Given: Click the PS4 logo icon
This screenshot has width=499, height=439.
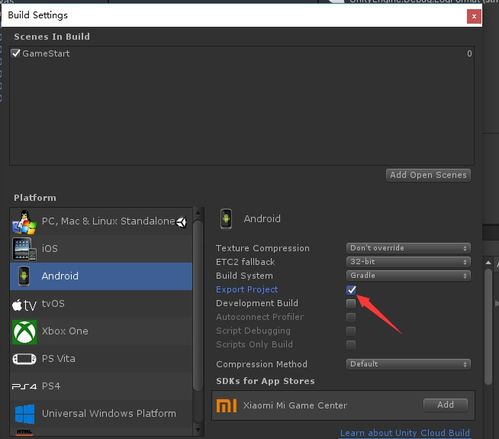Looking at the screenshot, I should point(24,387).
